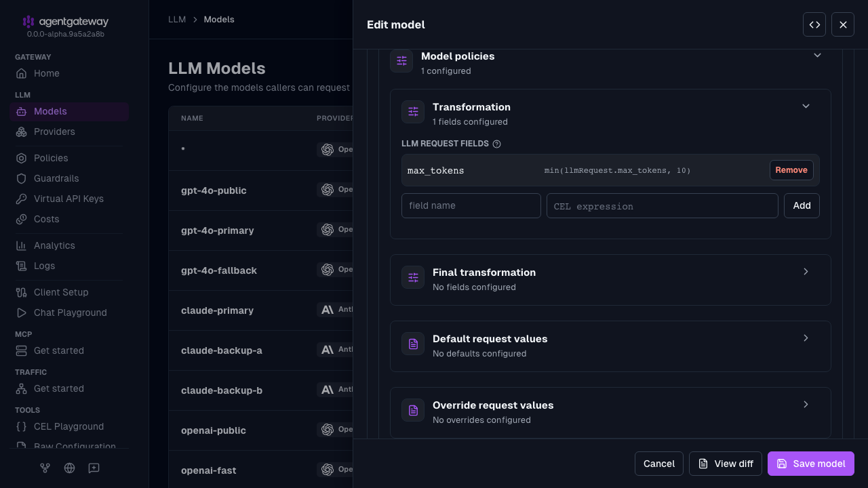Click the Override request values document icon
This screenshot has width=868, height=488.
413,410
